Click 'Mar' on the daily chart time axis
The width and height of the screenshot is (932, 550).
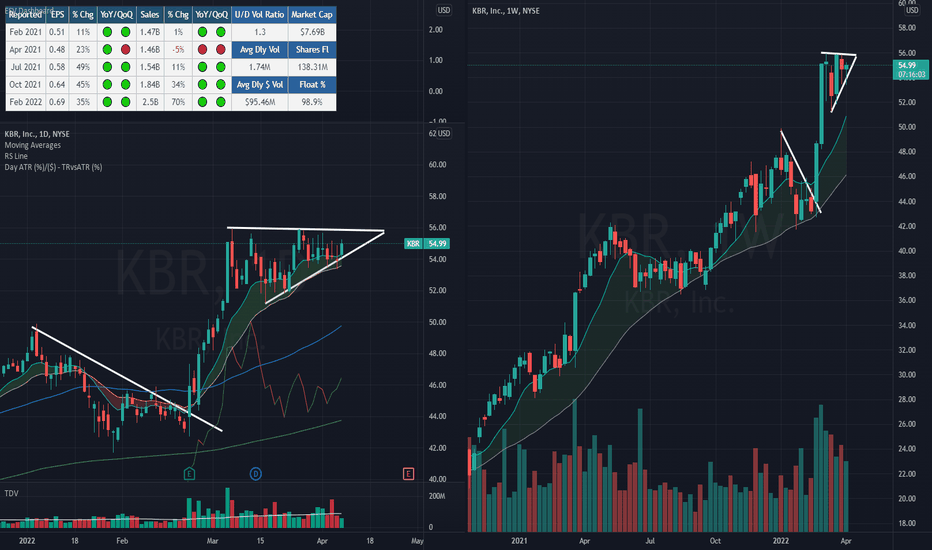pyautogui.click(x=213, y=541)
